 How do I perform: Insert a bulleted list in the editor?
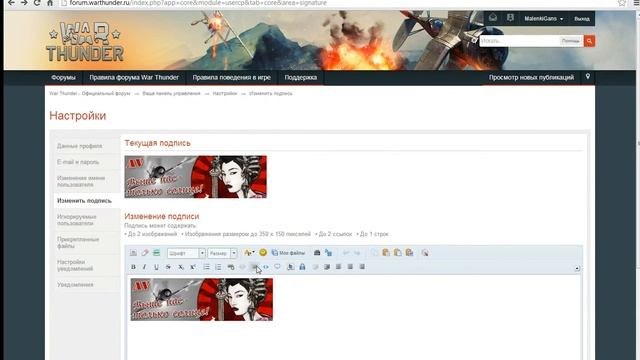point(207,267)
